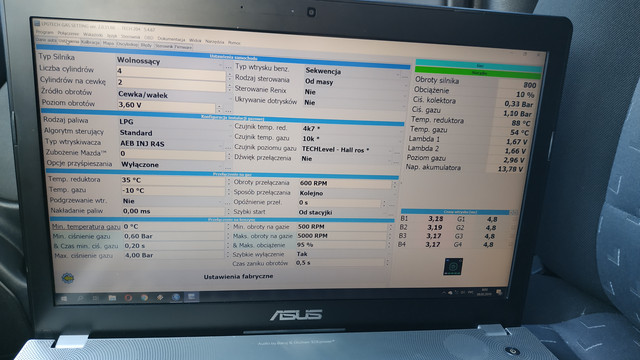The height and width of the screenshot is (360, 640).
Task: Open the Pomoc menu
Action: (x=234, y=42)
